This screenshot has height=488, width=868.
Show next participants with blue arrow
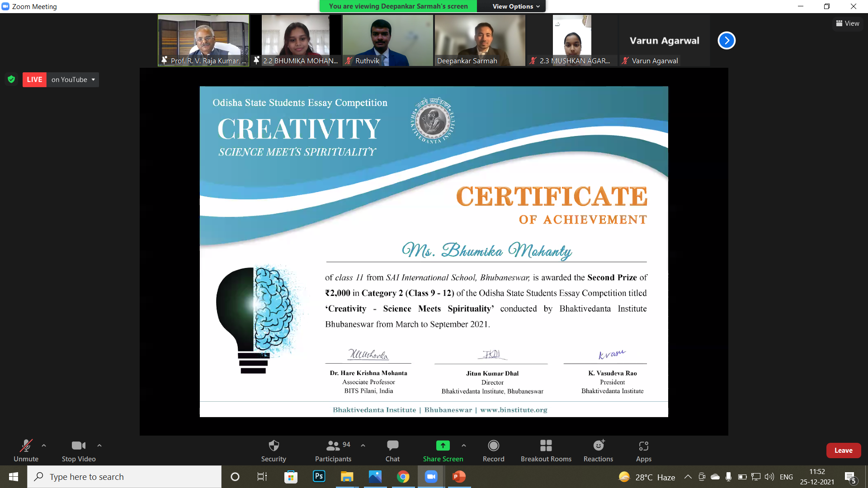tap(726, 41)
